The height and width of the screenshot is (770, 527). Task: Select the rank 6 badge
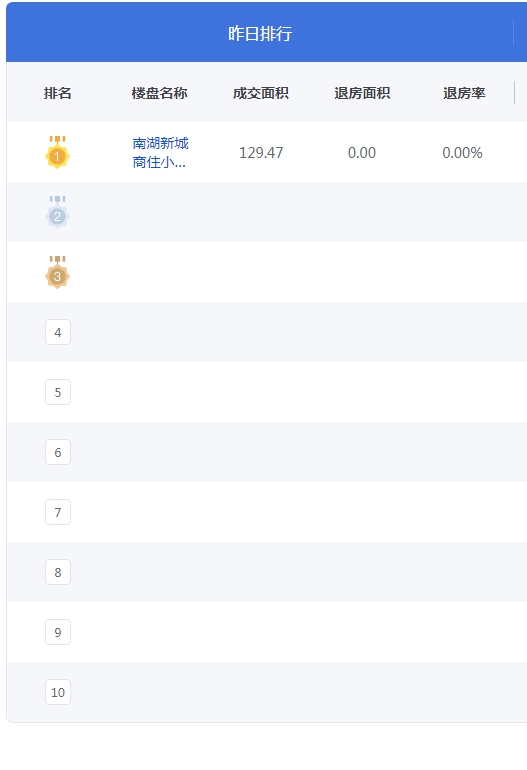(x=58, y=452)
